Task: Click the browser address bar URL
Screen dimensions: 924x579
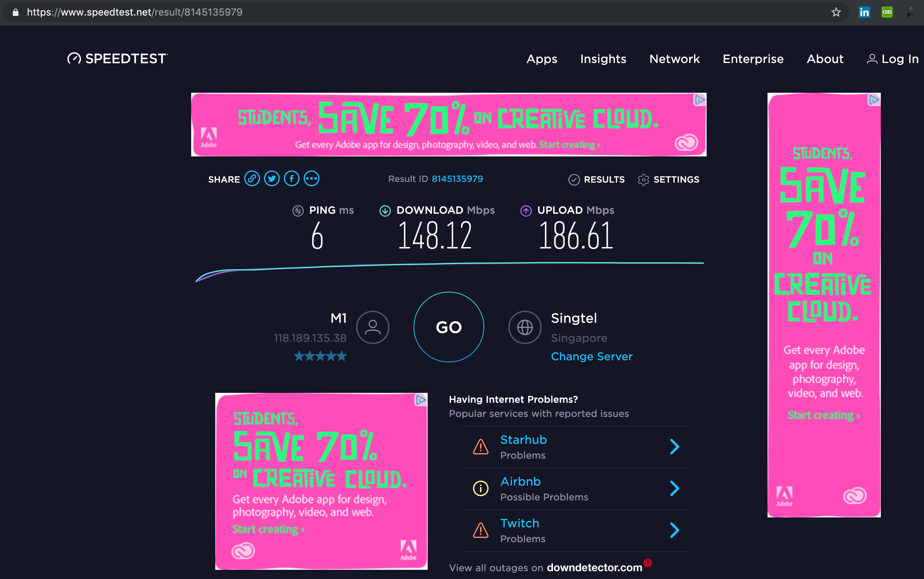Action: (134, 12)
